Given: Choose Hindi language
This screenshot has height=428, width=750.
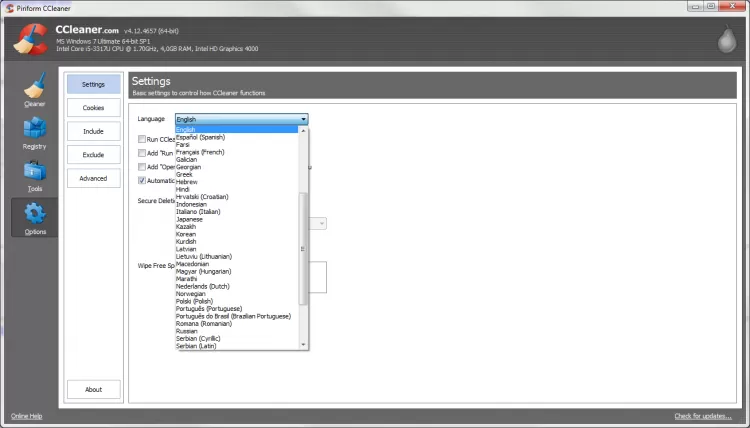Looking at the screenshot, I should pos(237,189).
